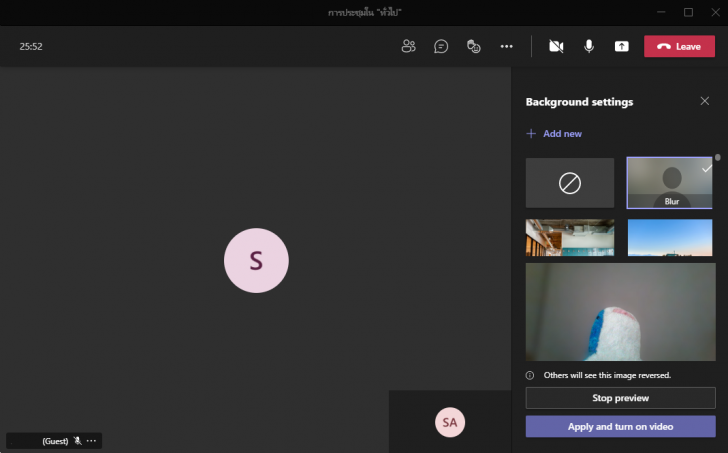Click the share content icon

622,46
